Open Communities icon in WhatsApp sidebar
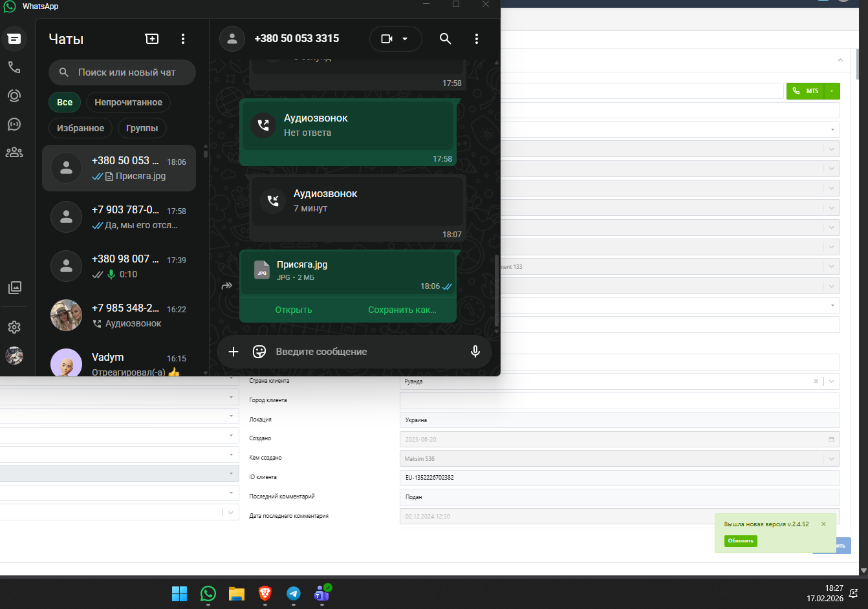 [x=14, y=153]
